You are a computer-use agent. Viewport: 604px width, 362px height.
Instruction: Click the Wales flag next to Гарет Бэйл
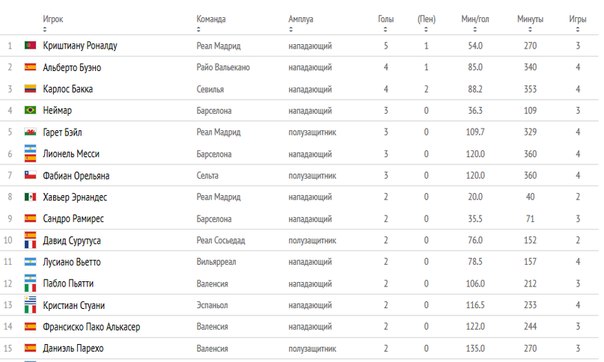coord(30,132)
